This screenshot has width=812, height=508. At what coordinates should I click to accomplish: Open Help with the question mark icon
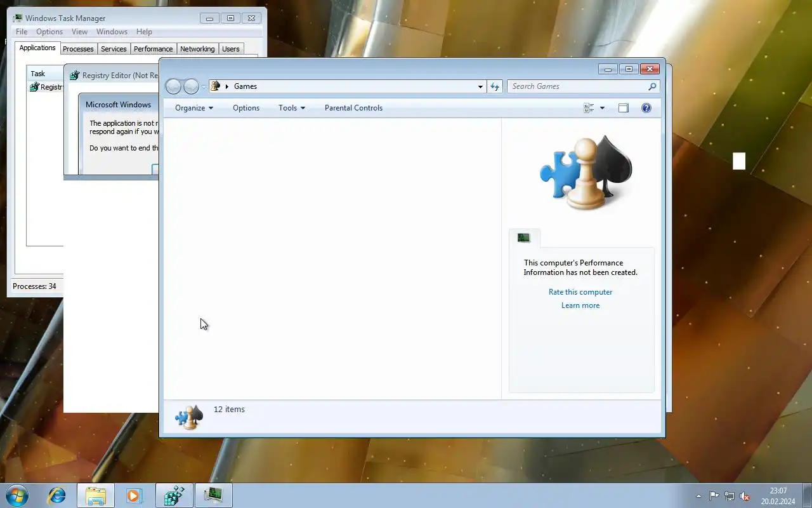point(646,108)
